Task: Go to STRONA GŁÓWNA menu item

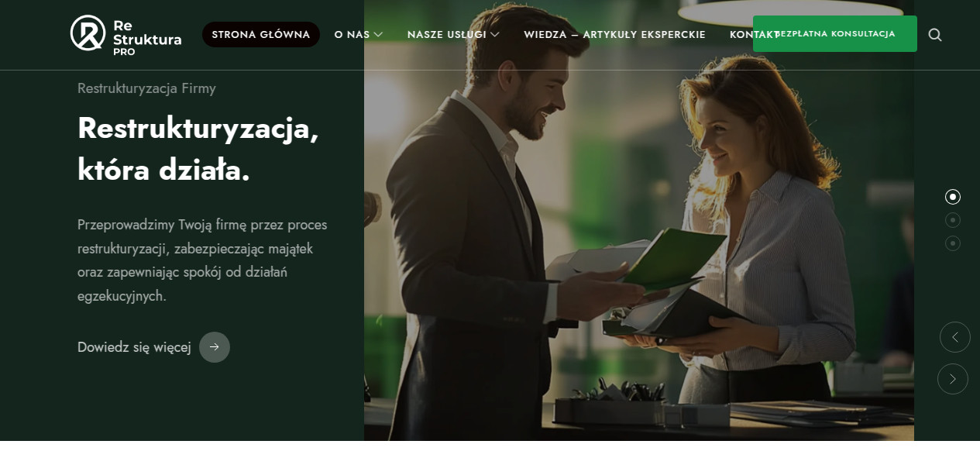Action: [261, 35]
